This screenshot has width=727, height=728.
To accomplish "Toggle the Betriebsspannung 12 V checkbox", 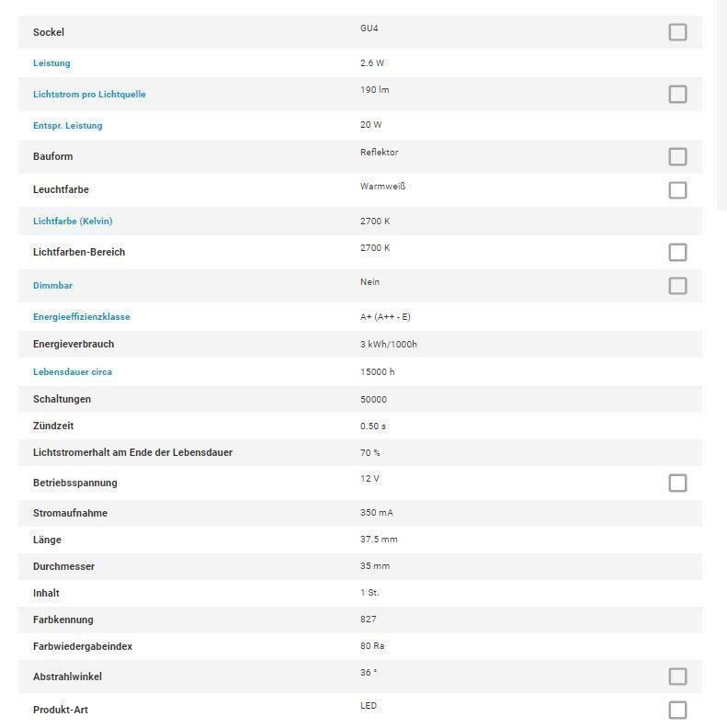I will (677, 483).
